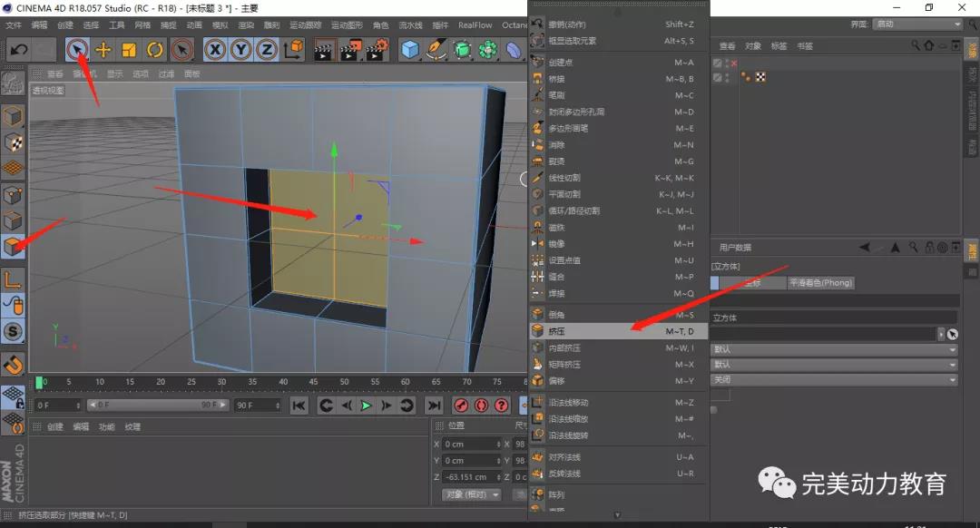Select the pen spline tool icon
Screen dimensions: 980x528
pyautogui.click(x=436, y=49)
